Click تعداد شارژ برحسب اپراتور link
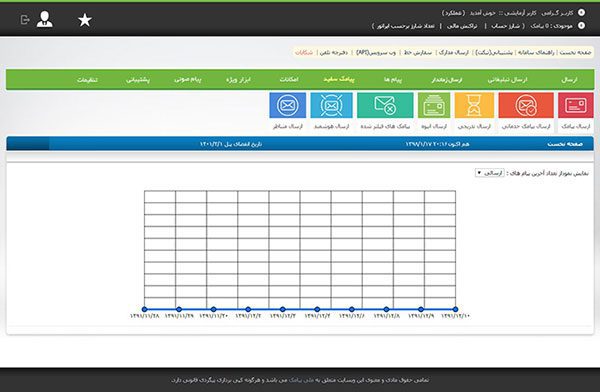The width and height of the screenshot is (600, 392). click(406, 26)
